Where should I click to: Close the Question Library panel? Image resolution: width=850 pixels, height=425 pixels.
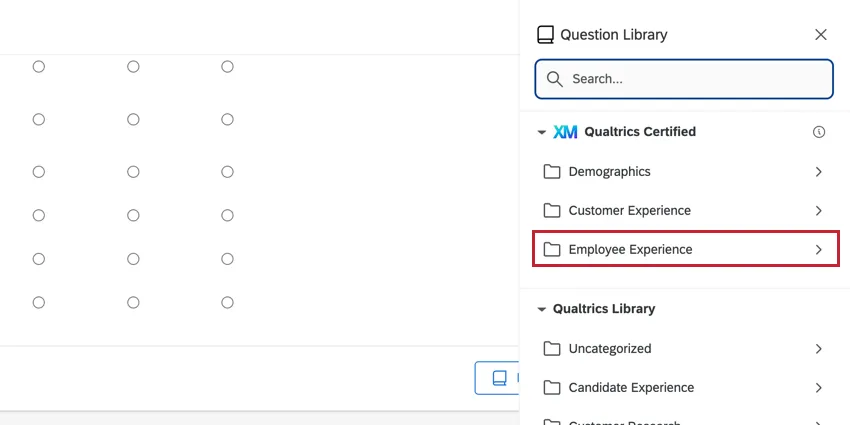click(x=821, y=35)
